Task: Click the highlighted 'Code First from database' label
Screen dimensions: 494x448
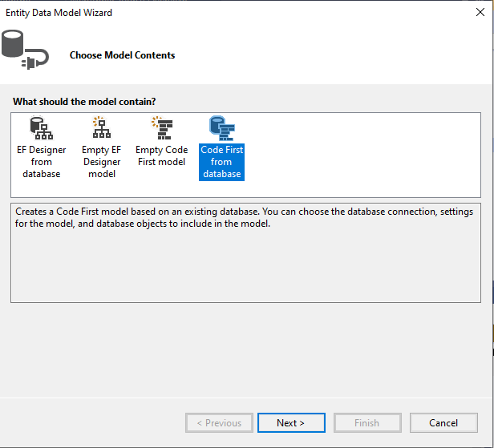Action: click(x=221, y=161)
